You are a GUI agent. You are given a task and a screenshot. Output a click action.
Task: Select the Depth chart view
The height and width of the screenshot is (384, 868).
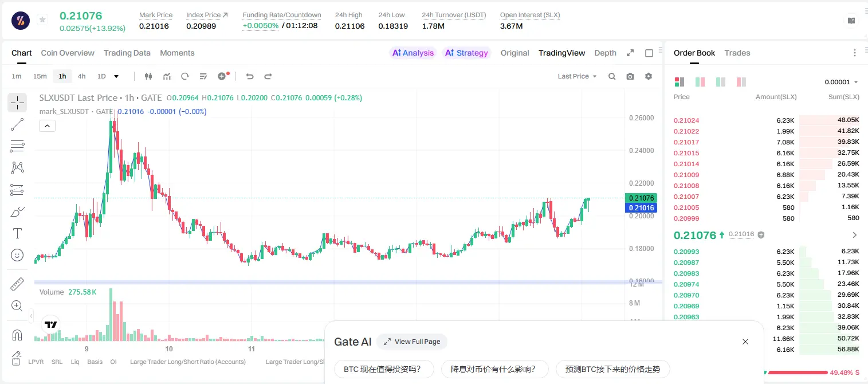pyautogui.click(x=605, y=53)
